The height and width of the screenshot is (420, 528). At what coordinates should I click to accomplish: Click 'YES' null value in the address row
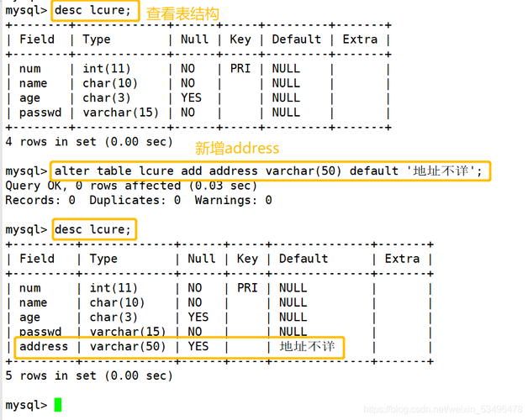coord(198,346)
